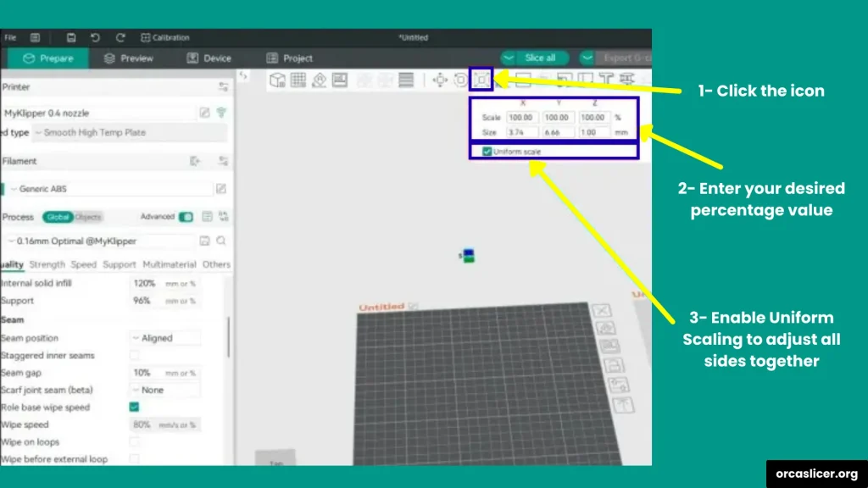Open the Slice all dropdown arrow
868x488 pixels.
point(509,58)
